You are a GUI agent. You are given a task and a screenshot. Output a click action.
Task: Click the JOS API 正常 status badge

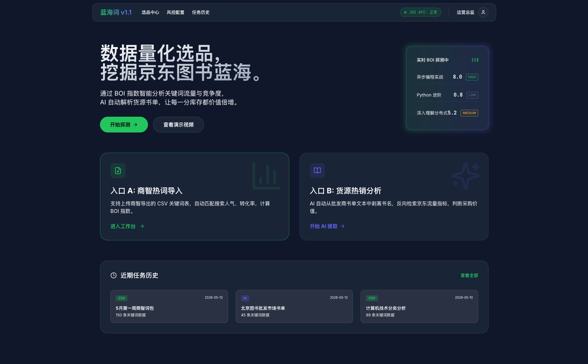coord(420,12)
